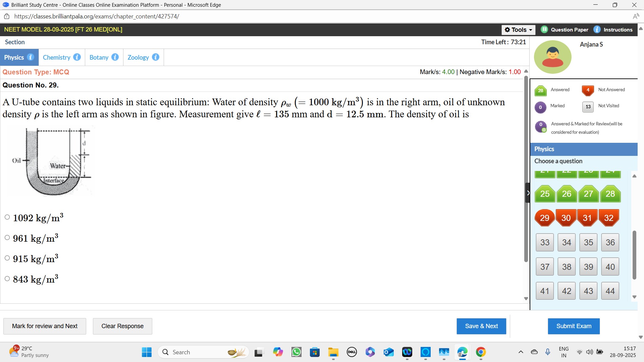The height and width of the screenshot is (362, 644).
Task: Show hidden icons in system tray
Action: [521, 352]
